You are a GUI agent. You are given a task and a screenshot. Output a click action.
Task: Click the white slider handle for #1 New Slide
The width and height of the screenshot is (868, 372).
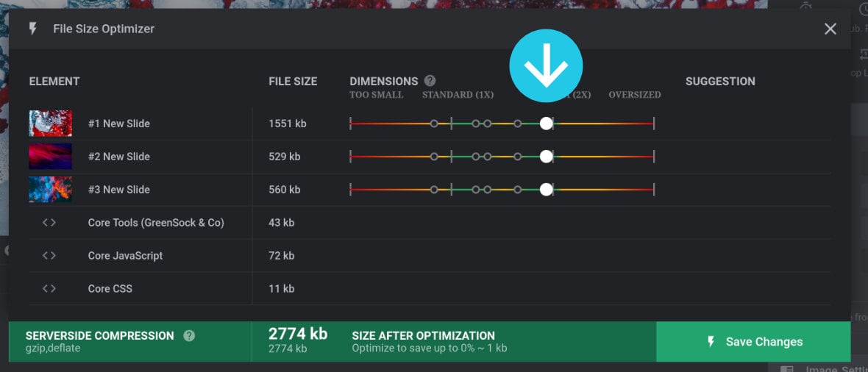click(546, 124)
